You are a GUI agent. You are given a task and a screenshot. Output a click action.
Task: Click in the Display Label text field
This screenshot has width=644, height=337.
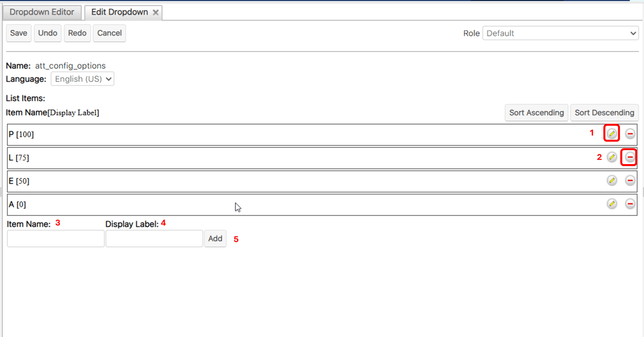(154, 239)
